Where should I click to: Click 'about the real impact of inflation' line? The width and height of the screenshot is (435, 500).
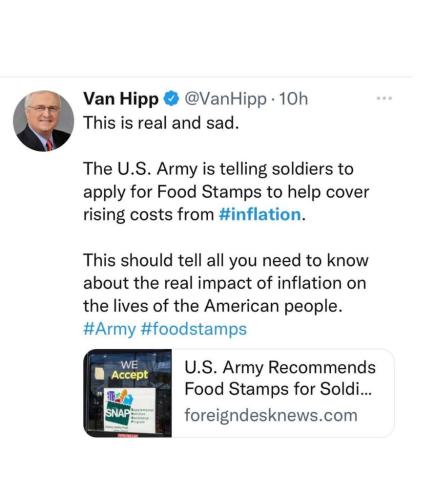click(x=225, y=283)
